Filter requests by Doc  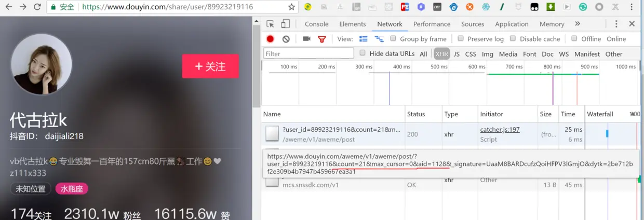[x=547, y=54]
